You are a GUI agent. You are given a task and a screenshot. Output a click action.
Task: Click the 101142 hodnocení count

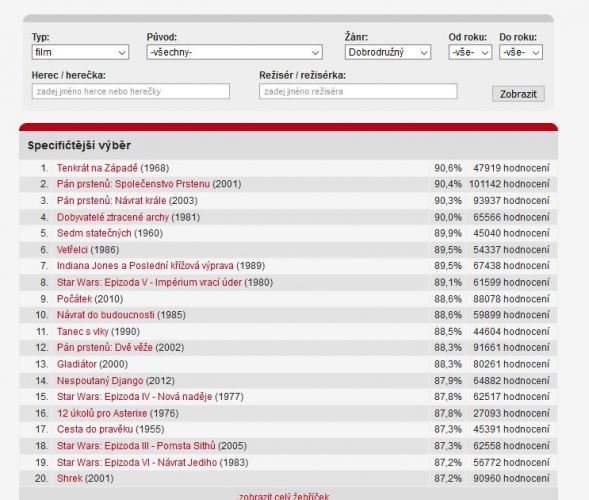tap(509, 184)
